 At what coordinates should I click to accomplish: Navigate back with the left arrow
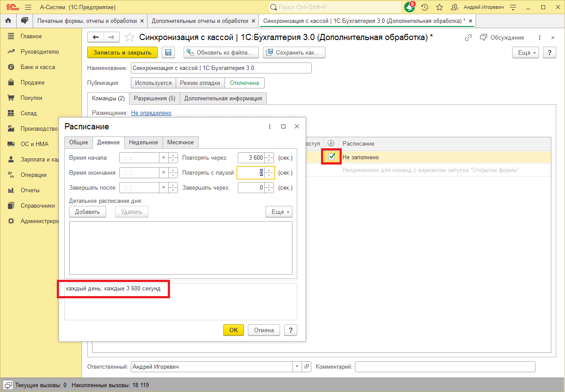(x=95, y=38)
